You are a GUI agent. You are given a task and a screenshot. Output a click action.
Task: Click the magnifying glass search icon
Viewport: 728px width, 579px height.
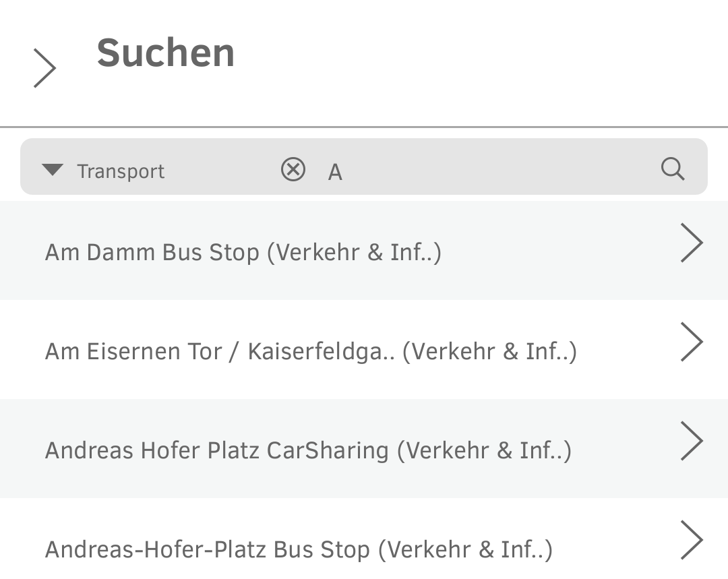click(x=672, y=169)
